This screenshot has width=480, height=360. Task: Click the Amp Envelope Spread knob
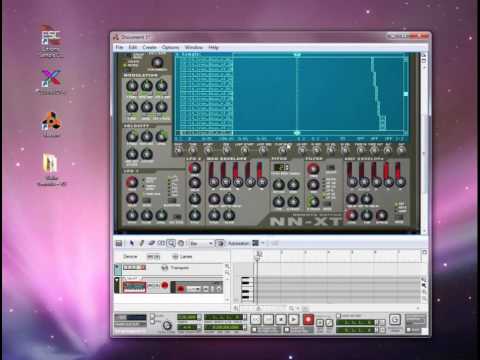(382, 215)
